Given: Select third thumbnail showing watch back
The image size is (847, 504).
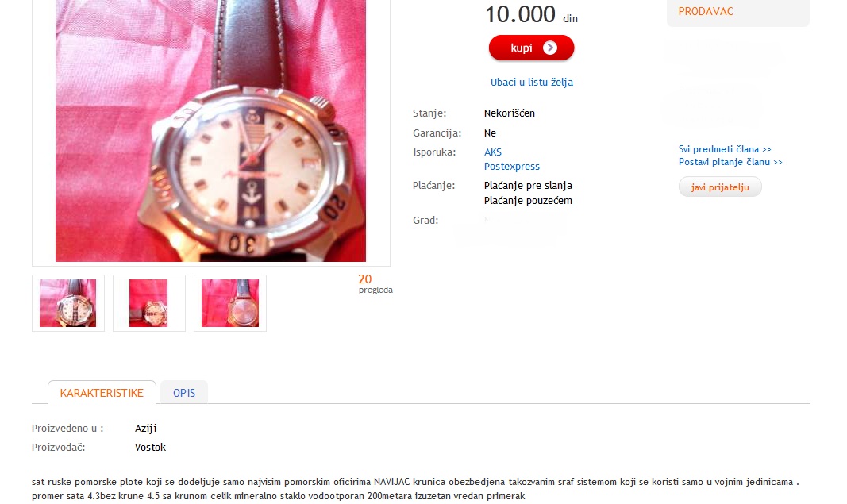Looking at the screenshot, I should pos(230,303).
